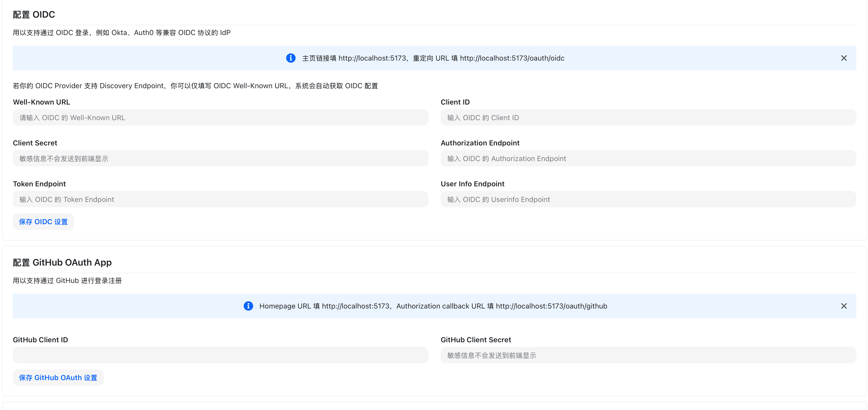Image resolution: width=868 pixels, height=410 pixels.
Task: Save GitHub OAuth settings button
Action: pos(58,378)
